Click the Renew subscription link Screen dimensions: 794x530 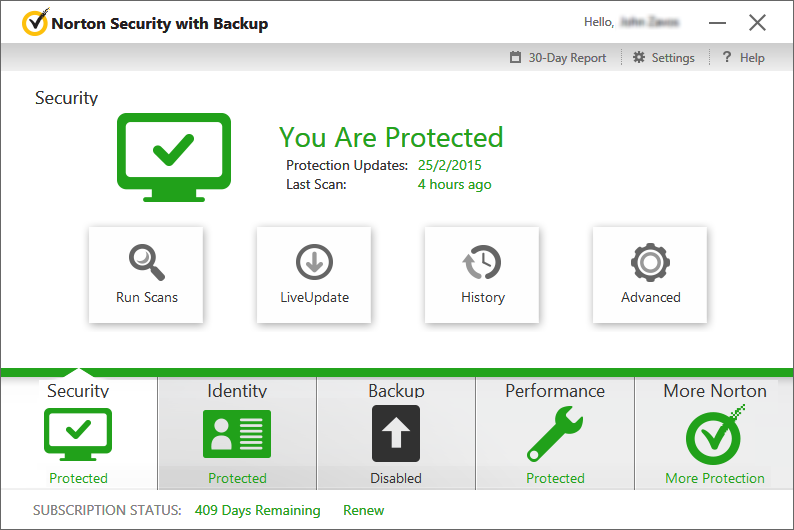pos(363,510)
